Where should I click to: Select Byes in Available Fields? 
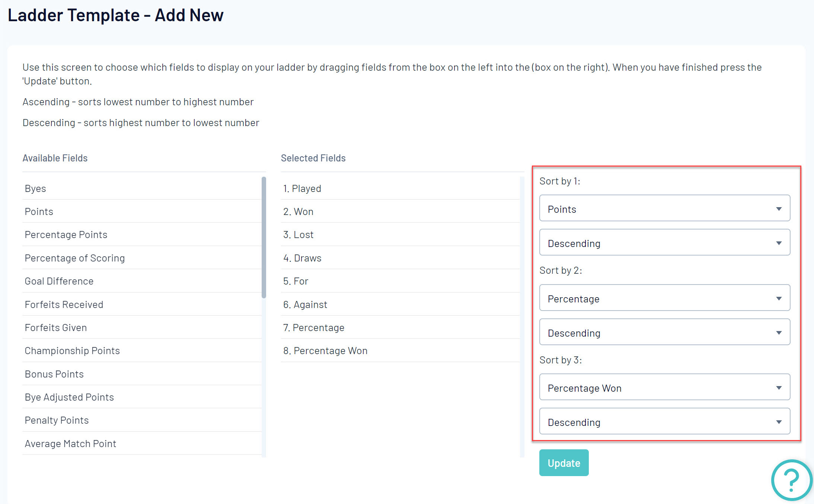(x=35, y=189)
